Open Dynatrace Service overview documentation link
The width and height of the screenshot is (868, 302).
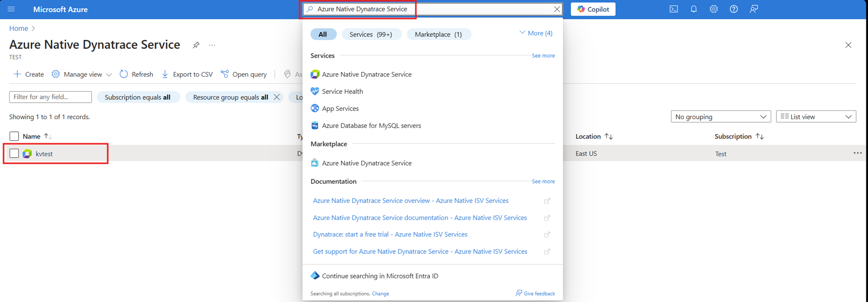pyautogui.click(x=411, y=201)
